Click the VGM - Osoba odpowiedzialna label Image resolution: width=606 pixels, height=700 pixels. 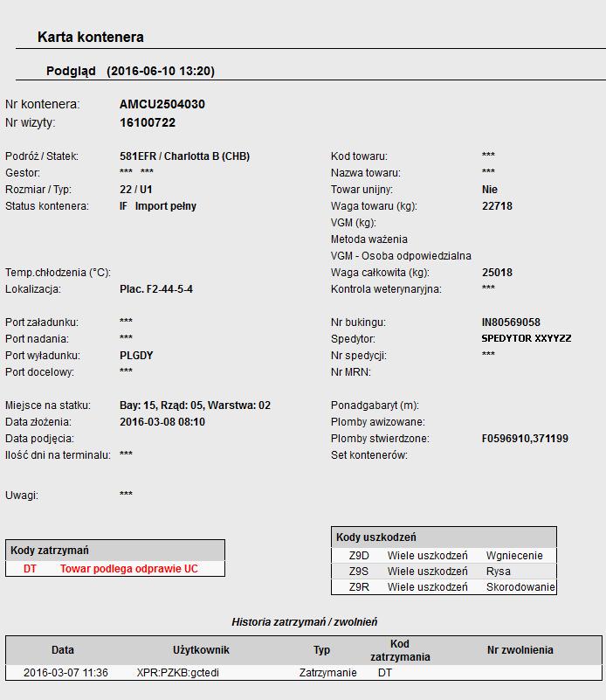401,256
